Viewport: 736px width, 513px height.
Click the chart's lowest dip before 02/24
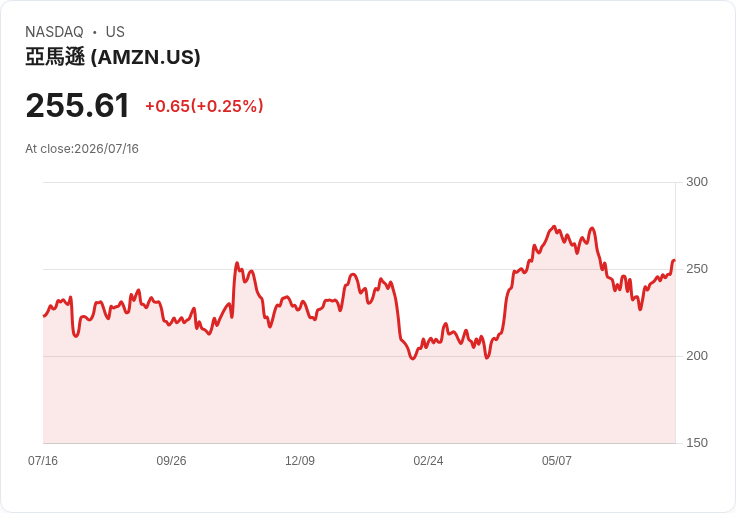click(413, 359)
